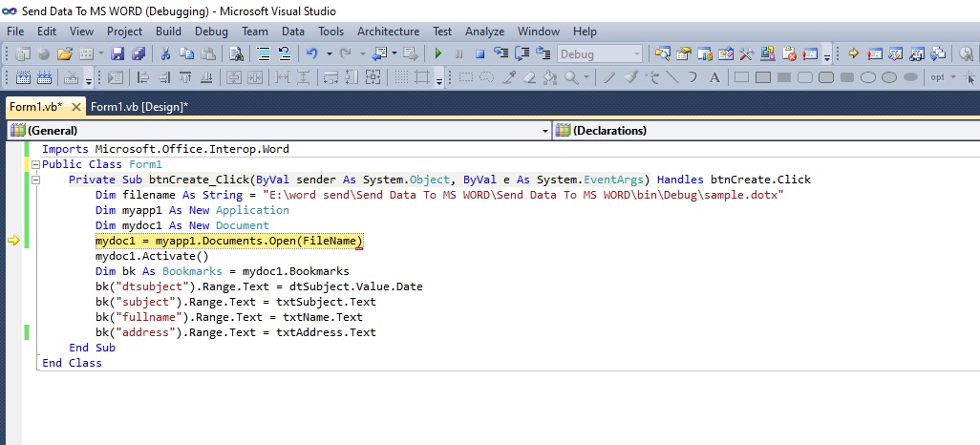Image resolution: width=980 pixels, height=445 pixels.
Task: Stop debugging with the blue square
Action: click(479, 53)
